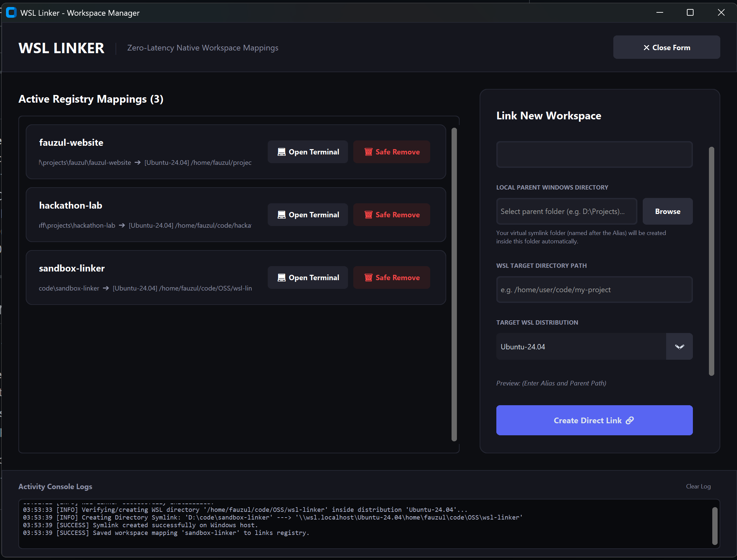Safe Remove the sandbox-linker mapping
This screenshot has width=737, height=560.
392,277
